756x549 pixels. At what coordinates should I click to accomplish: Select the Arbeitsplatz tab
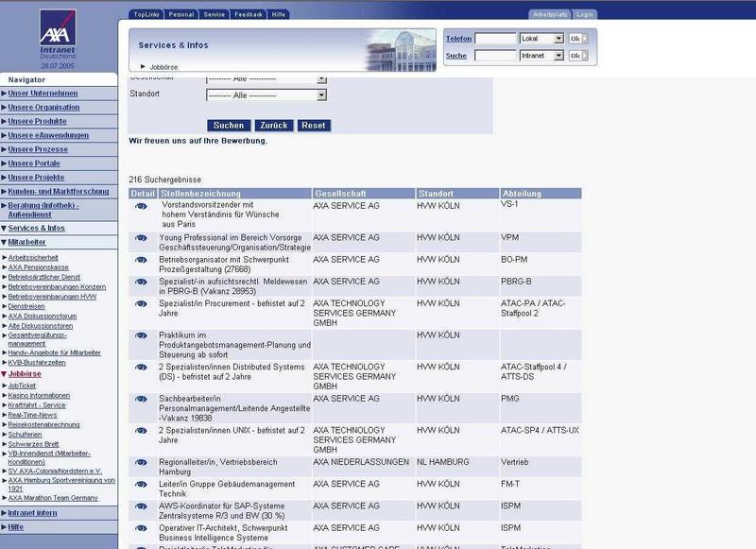tap(550, 14)
